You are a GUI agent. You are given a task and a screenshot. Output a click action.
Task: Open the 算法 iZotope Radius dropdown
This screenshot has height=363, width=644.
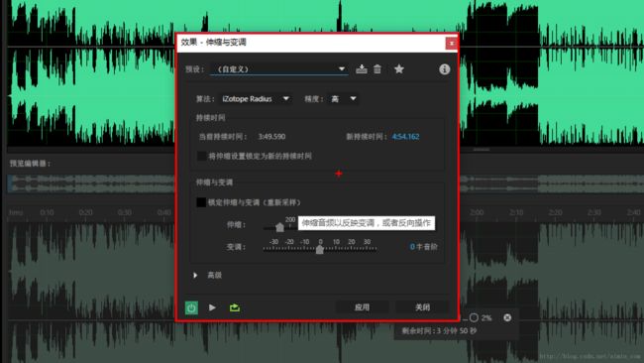point(256,98)
